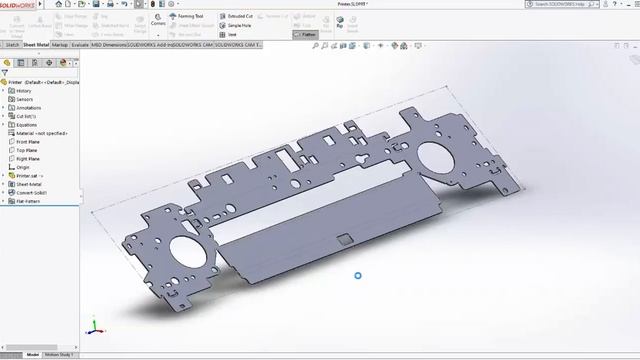Switch to the Sheet Metal tab
Screen dimensions: 640x360
point(36,45)
